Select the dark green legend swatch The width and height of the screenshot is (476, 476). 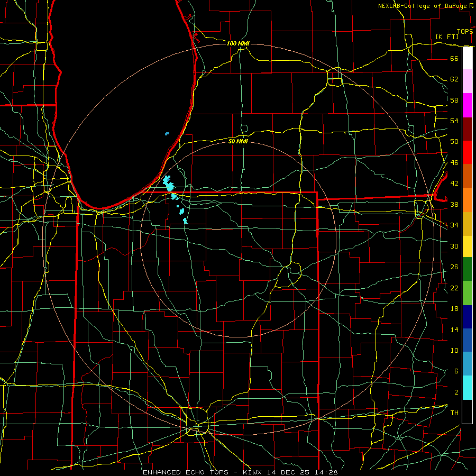pos(467,269)
